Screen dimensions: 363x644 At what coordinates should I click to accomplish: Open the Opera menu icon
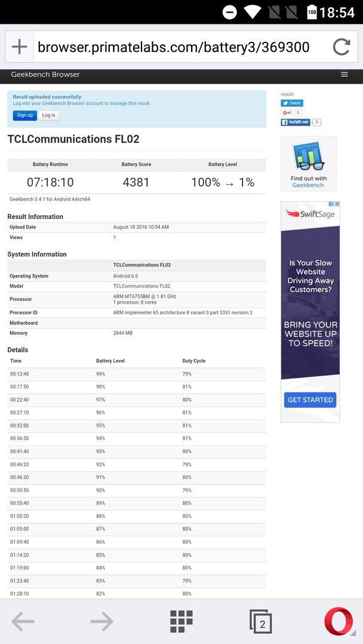click(x=339, y=621)
